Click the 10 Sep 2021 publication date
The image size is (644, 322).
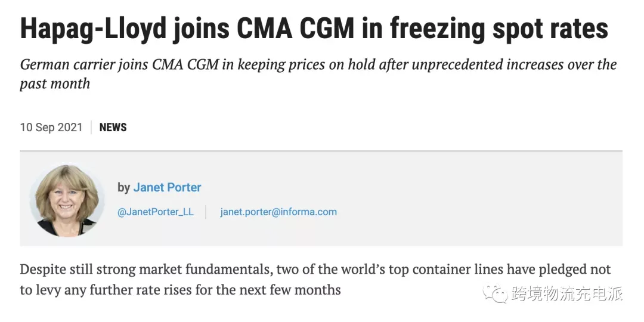tap(51, 128)
